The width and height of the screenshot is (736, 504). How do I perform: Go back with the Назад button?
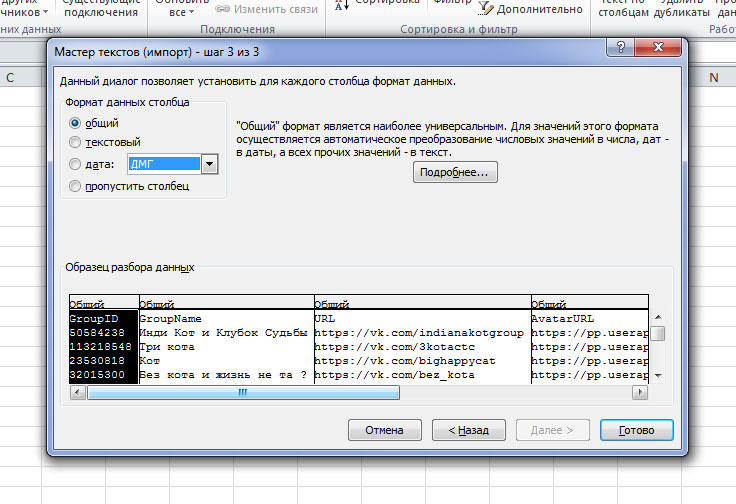tap(468, 430)
